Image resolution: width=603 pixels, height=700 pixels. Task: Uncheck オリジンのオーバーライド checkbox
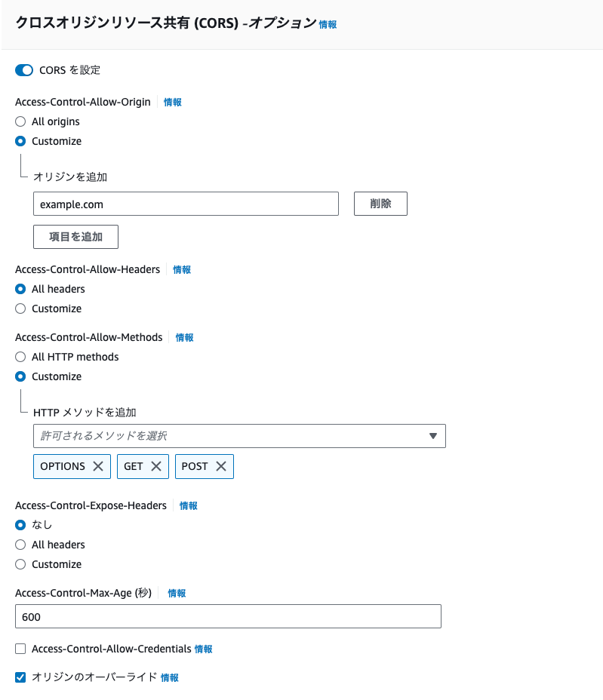point(20,677)
